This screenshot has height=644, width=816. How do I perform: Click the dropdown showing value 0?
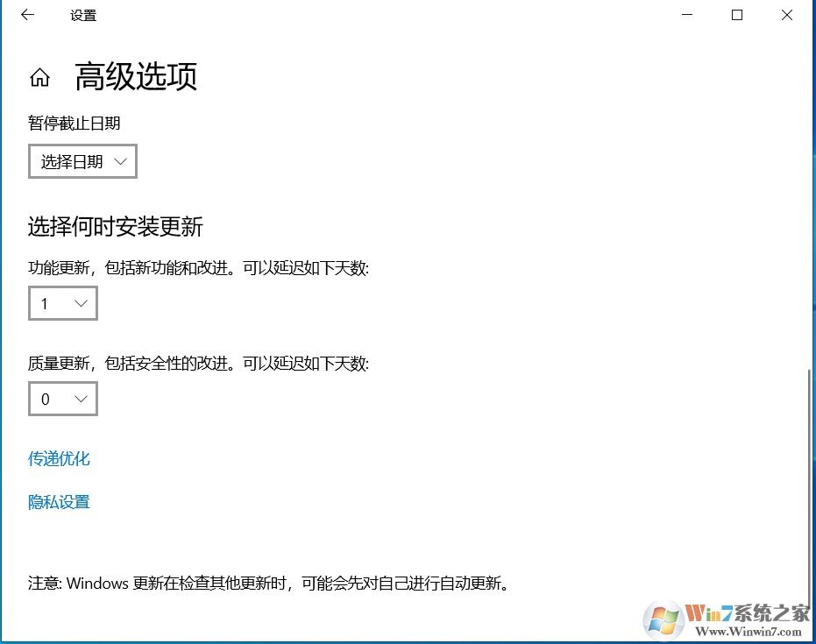pos(62,399)
